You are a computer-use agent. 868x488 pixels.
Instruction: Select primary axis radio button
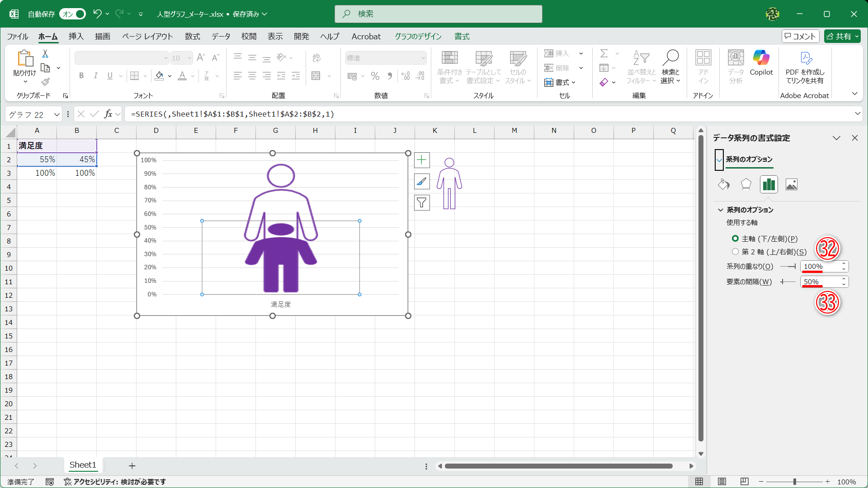coord(735,239)
